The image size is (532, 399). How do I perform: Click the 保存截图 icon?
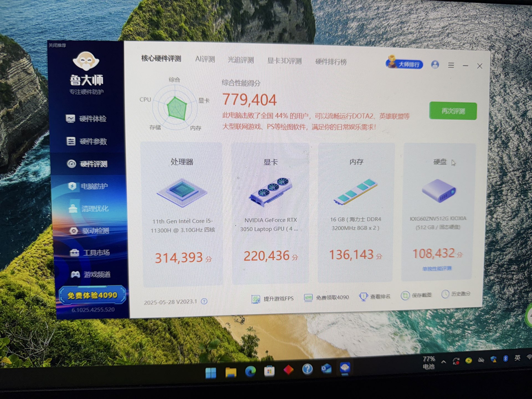click(x=405, y=296)
